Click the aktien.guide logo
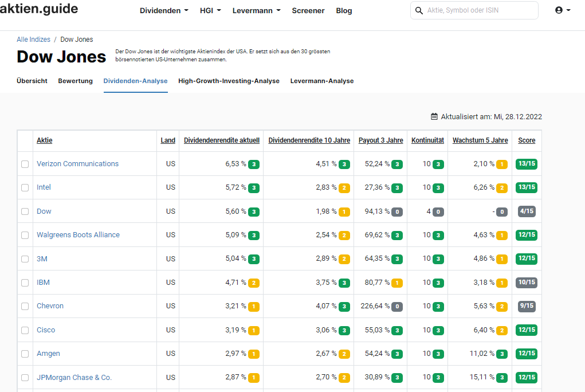 point(39,9)
